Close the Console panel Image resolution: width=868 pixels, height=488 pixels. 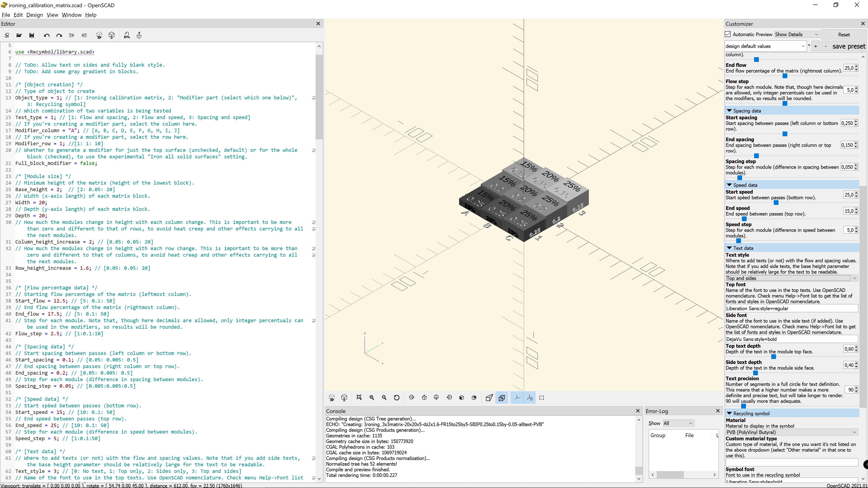(637, 411)
